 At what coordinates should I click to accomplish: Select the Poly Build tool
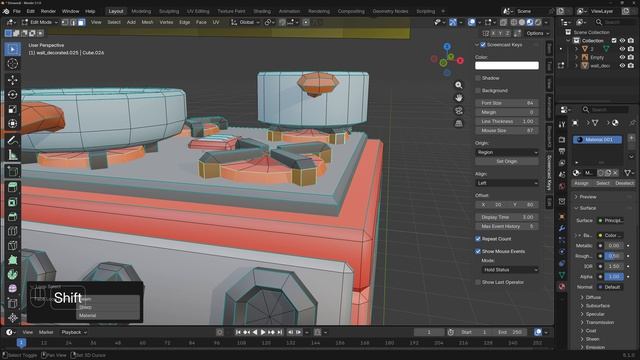(x=12, y=260)
